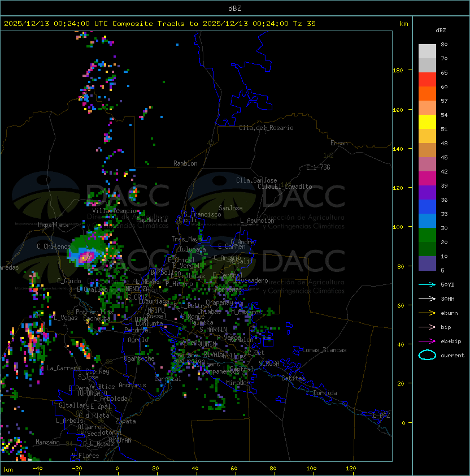The height and width of the screenshot is (476, 470).
Task: Select the 42 dBZ magenta swatch
Action: click(x=427, y=179)
